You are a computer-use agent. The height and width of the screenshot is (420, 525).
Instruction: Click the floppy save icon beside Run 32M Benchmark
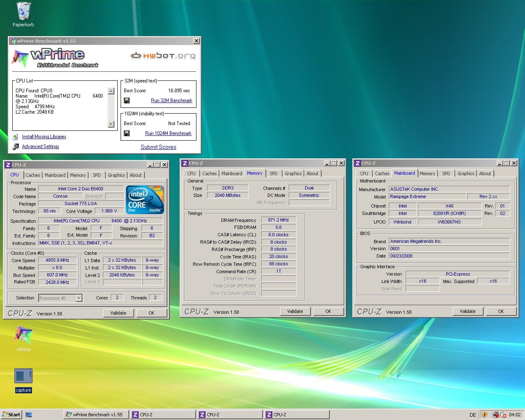[127, 100]
